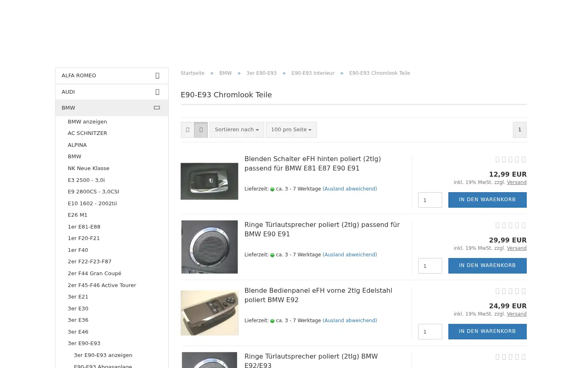588x368 pixels.
Task: Open 1er E81-E88 subcategory
Action: click(84, 227)
